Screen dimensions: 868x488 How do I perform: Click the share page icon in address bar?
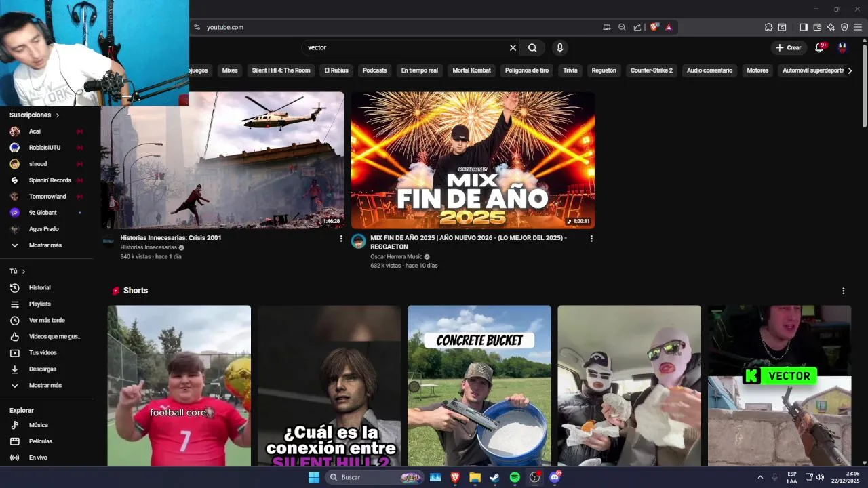(x=637, y=27)
